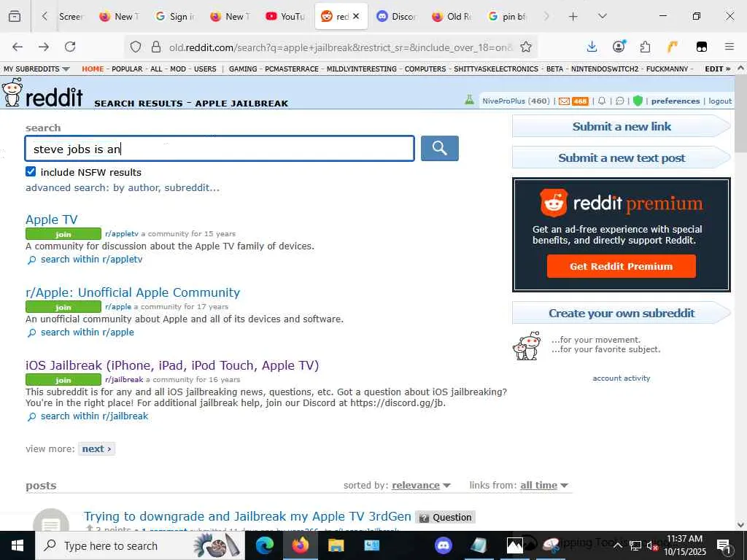
Task: Click the next button under view more
Action: 96,449
